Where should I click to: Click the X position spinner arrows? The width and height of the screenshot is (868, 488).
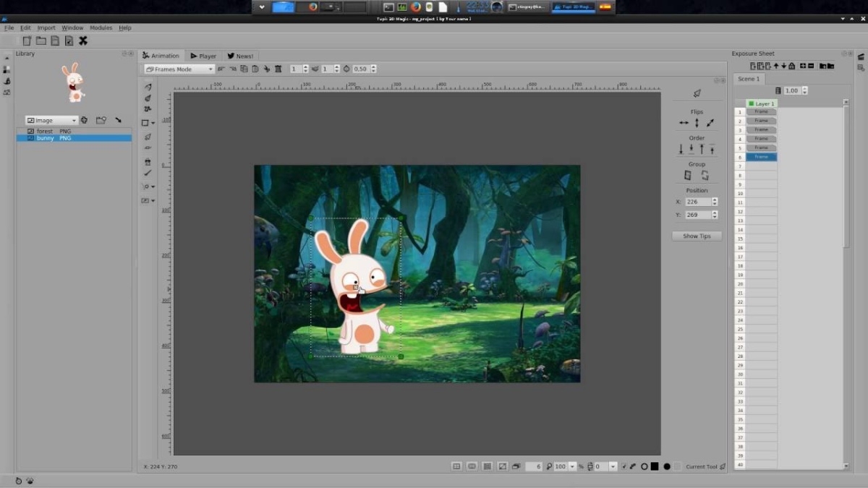coord(715,202)
